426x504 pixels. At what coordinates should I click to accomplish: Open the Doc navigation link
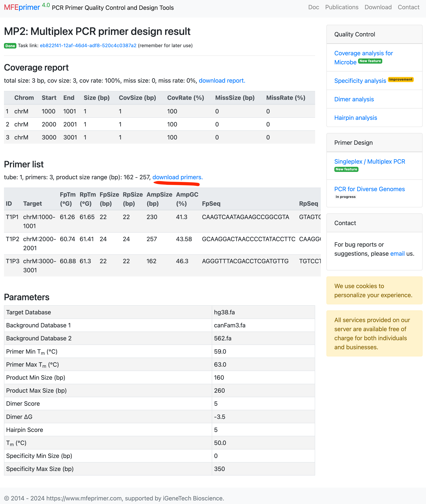[313, 7]
